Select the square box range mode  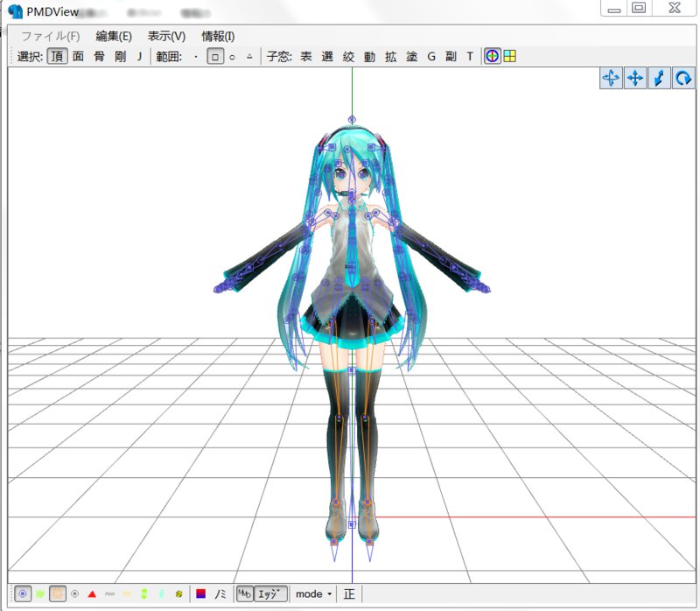click(x=215, y=57)
